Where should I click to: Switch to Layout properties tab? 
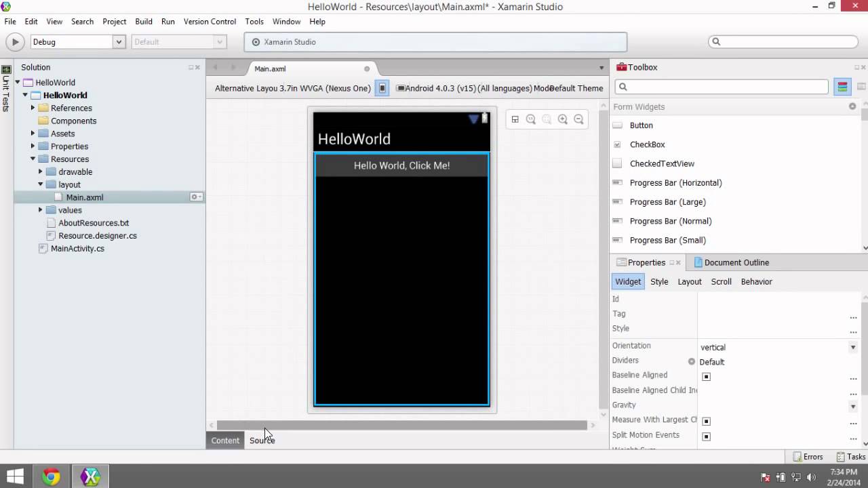pyautogui.click(x=690, y=282)
